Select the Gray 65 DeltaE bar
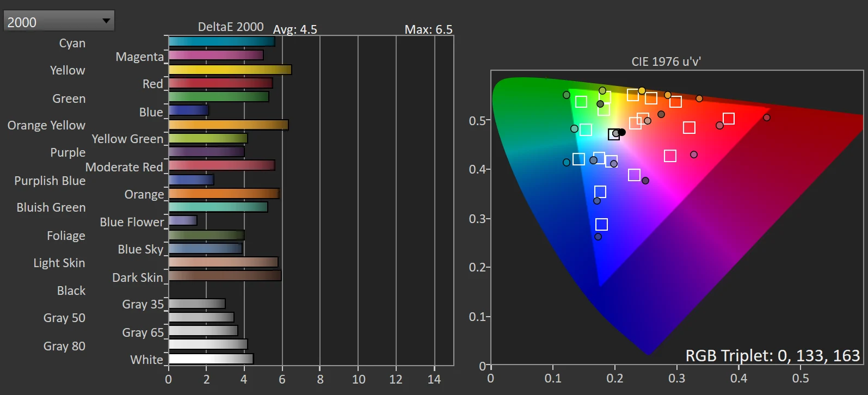 [x=203, y=331]
